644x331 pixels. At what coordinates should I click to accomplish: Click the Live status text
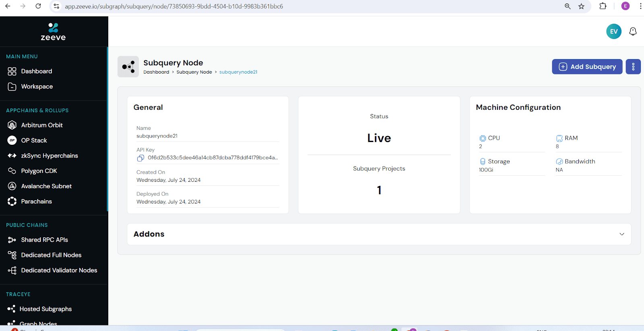click(x=379, y=138)
